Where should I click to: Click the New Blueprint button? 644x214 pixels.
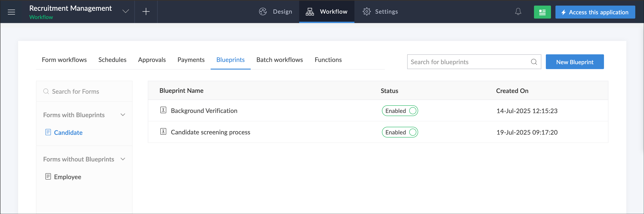click(x=574, y=62)
